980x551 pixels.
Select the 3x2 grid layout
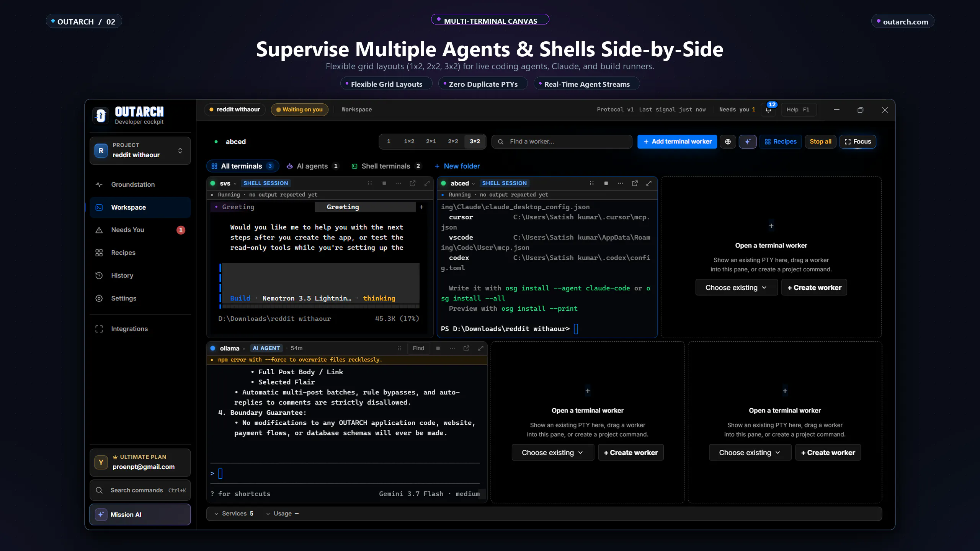point(475,142)
